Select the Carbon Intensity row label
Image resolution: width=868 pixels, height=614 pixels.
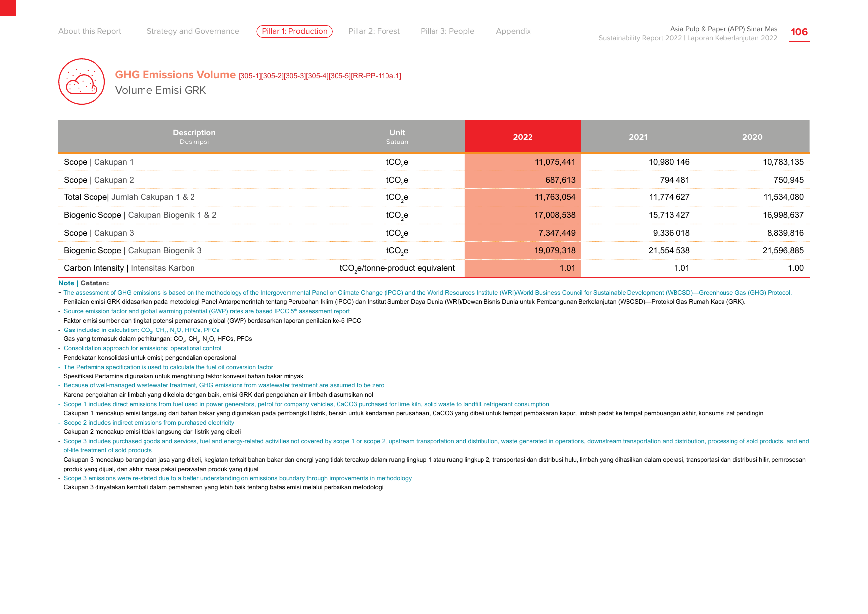(129, 268)
